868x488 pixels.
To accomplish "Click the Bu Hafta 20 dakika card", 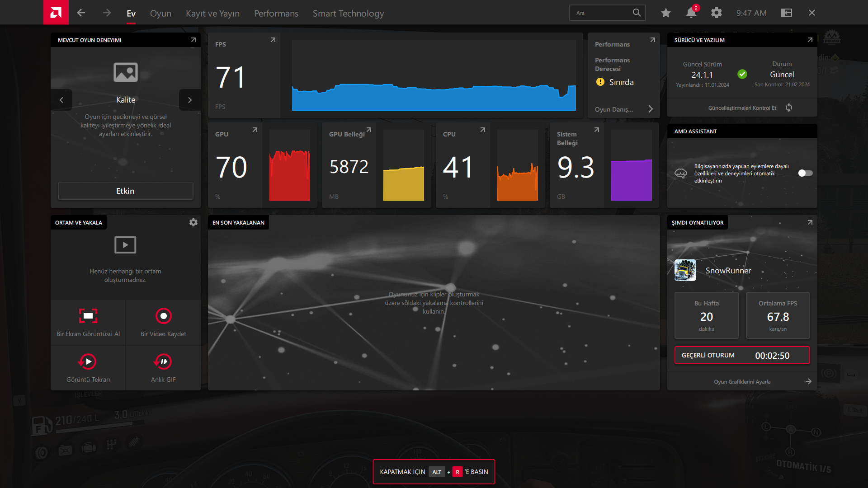I will point(707,315).
